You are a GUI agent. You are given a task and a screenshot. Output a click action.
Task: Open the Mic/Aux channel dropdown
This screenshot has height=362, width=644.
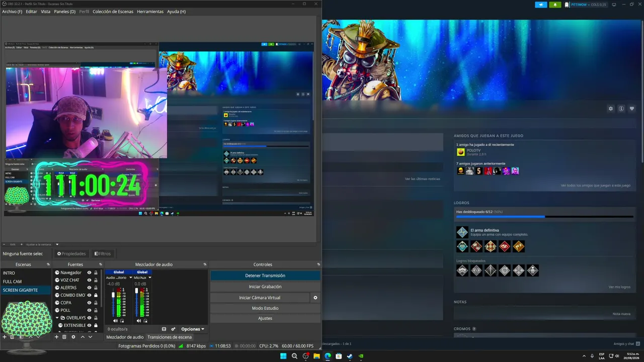click(x=149, y=278)
